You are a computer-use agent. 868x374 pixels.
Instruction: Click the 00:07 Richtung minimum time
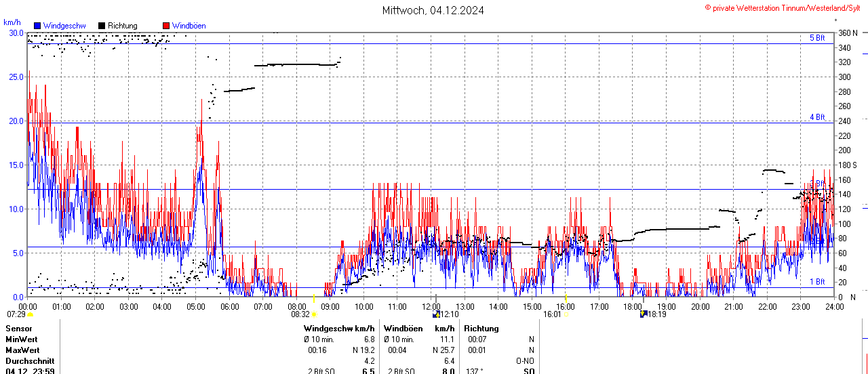click(477, 339)
